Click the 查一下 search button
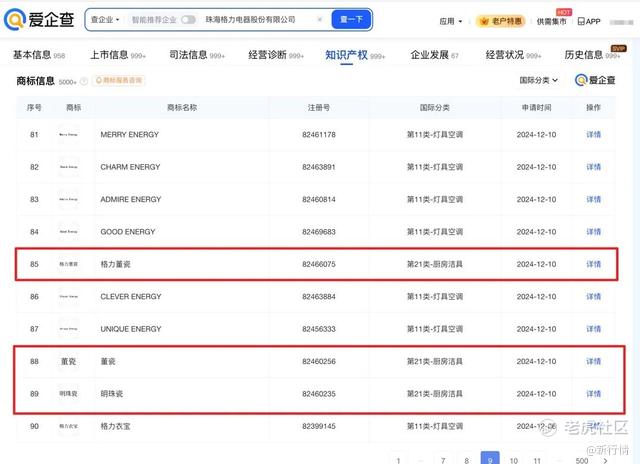 [x=351, y=19]
